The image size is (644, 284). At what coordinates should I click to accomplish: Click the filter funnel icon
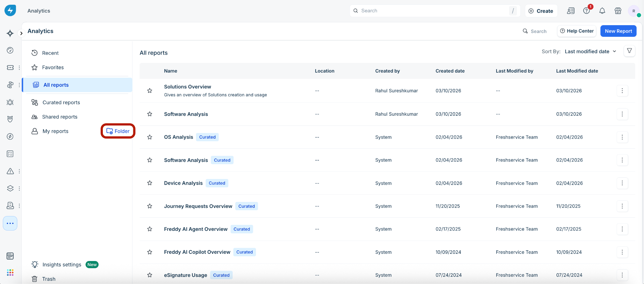tap(629, 51)
